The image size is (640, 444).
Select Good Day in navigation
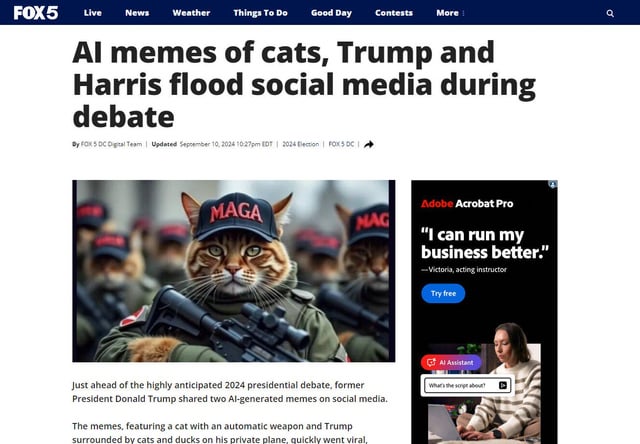(331, 13)
